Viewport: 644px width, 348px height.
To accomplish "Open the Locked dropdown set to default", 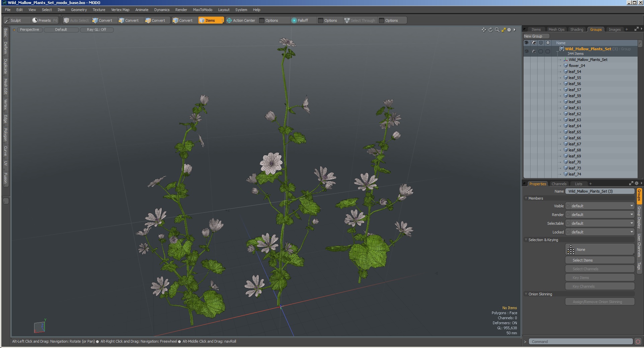I will pyautogui.click(x=600, y=232).
